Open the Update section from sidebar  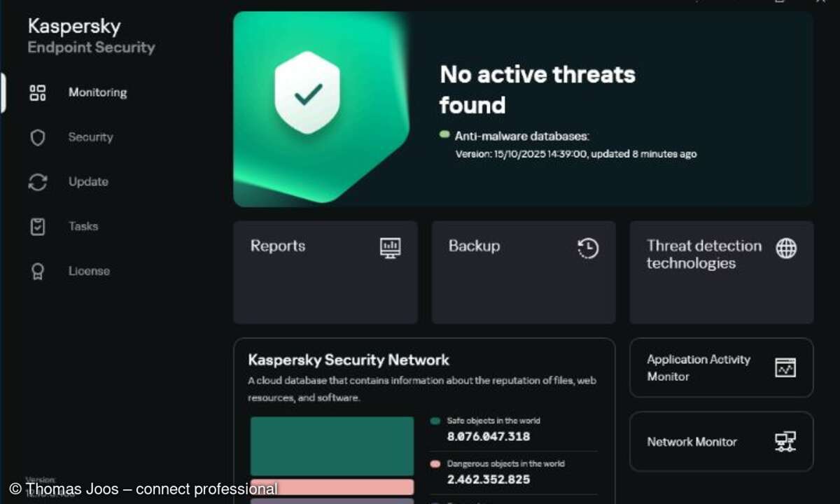[x=88, y=181]
